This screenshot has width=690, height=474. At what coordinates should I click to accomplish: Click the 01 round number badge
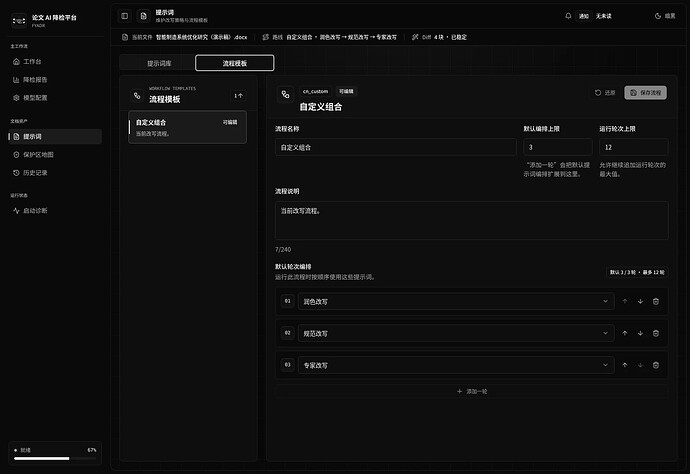tap(287, 301)
